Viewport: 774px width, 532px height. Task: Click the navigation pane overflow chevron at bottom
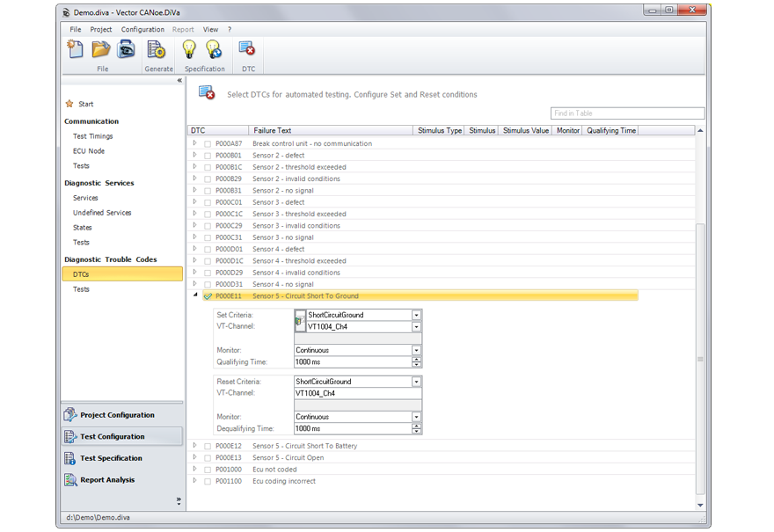[x=179, y=501]
